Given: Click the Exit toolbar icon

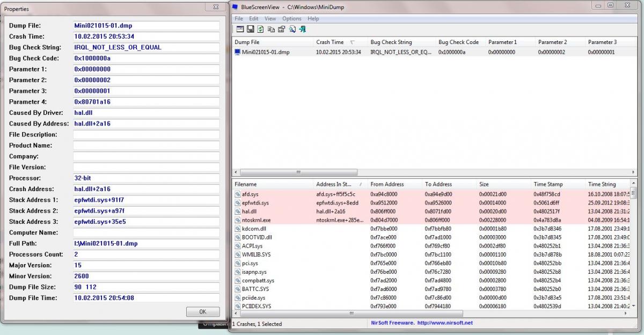Looking at the screenshot, I should point(303,30).
